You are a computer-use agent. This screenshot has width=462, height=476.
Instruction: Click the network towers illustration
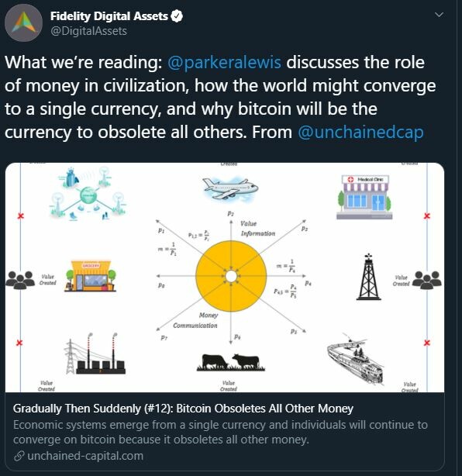(88, 193)
